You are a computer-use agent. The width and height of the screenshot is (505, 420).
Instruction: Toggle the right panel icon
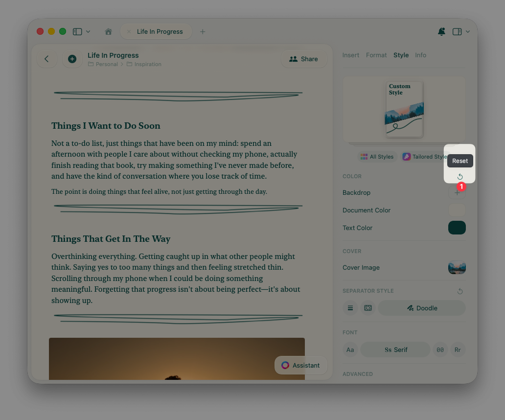(x=457, y=31)
